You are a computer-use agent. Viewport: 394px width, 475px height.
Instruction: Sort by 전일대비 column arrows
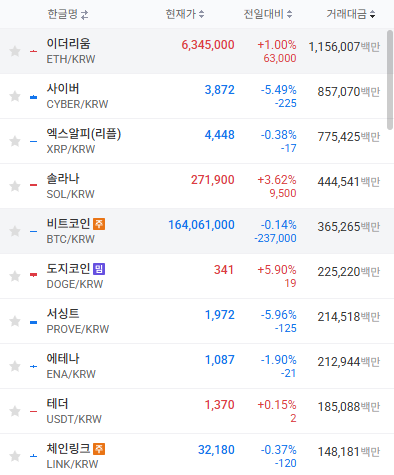(289, 14)
